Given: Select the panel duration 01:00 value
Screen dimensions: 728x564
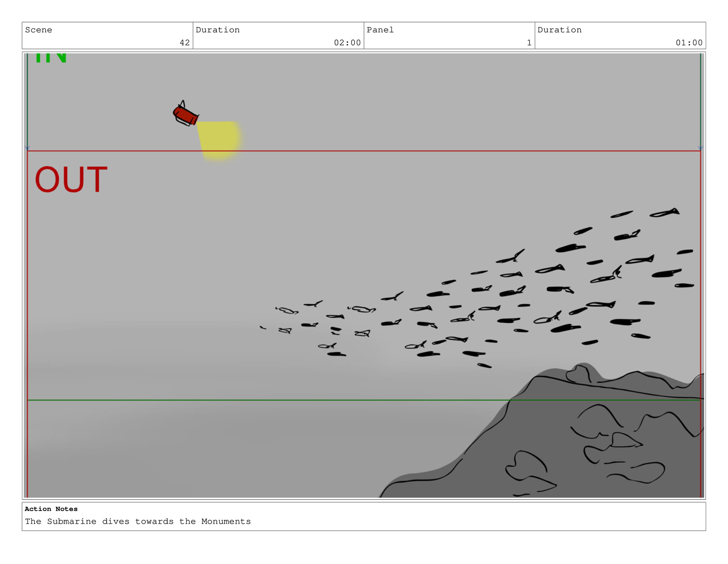Looking at the screenshot, I should pos(689,43).
